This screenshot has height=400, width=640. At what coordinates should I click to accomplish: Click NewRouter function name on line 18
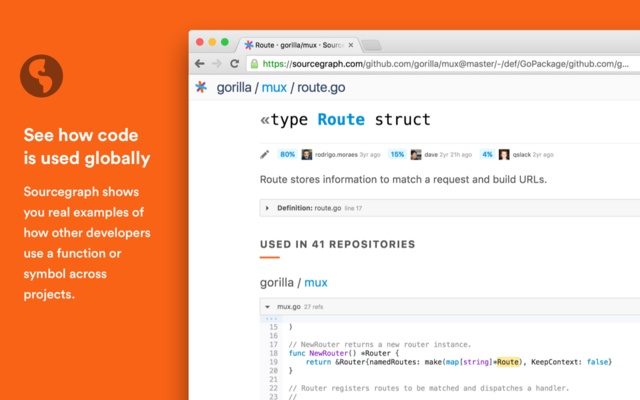click(329, 353)
